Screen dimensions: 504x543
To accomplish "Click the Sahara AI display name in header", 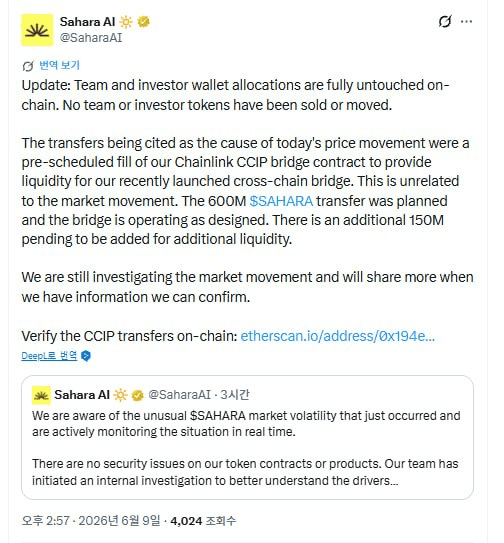I will pyautogui.click(x=87, y=22).
